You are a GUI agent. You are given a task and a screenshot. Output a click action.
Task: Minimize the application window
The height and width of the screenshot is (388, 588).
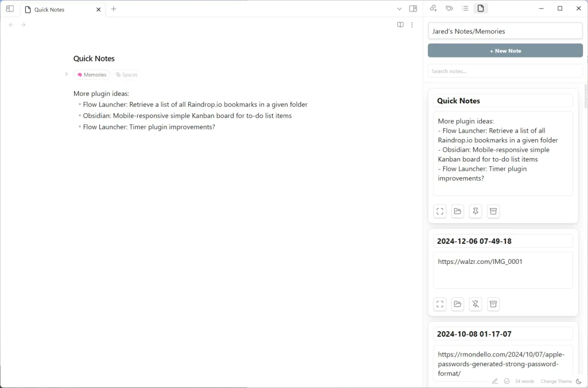point(541,8)
